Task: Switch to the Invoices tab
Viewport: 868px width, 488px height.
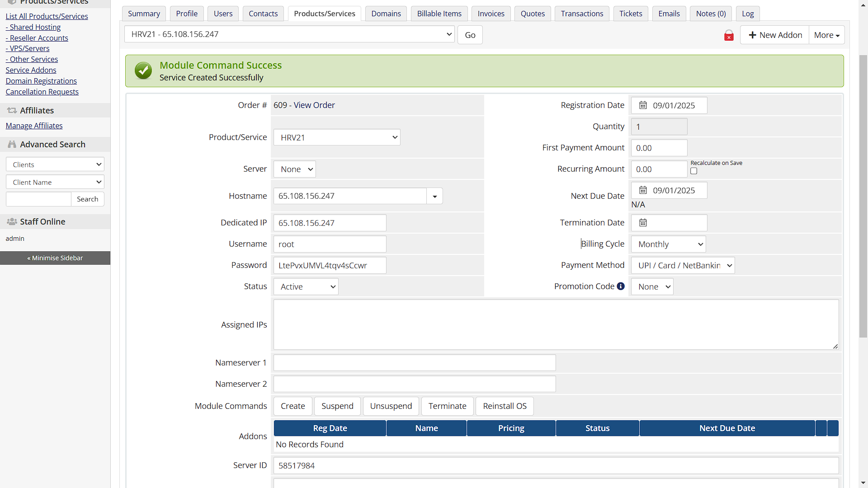Action: pos(491,14)
